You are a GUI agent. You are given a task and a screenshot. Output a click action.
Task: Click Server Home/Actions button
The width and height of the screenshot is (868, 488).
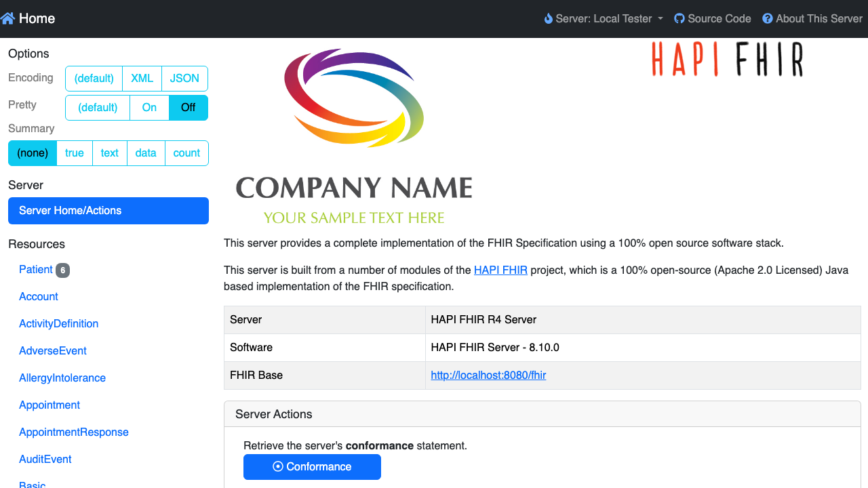pos(108,211)
